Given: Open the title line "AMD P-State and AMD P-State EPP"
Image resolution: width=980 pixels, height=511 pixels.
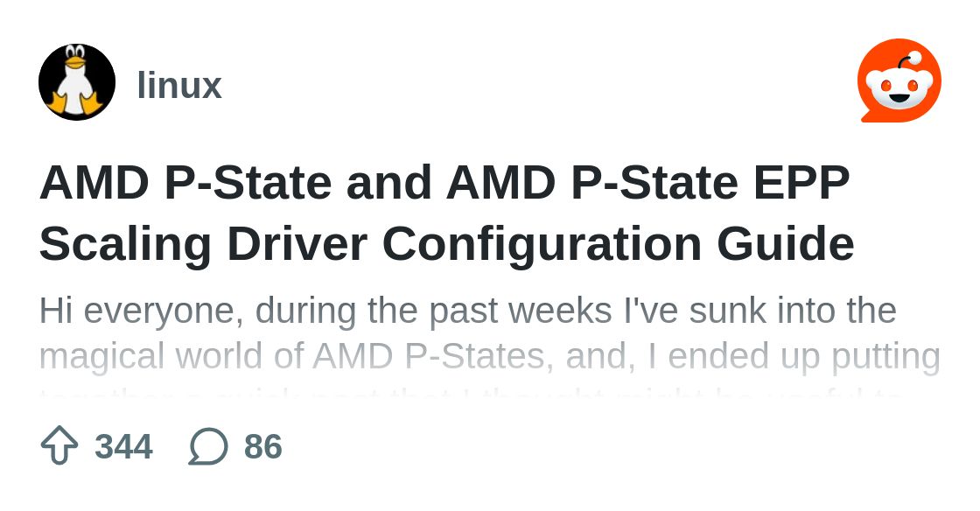Looking at the screenshot, I should (x=444, y=182).
